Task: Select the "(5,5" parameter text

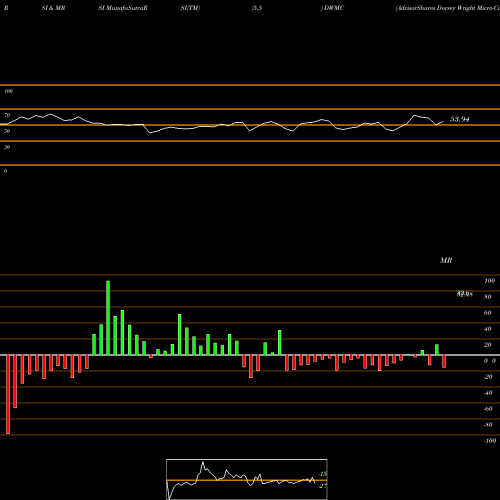Action: coord(257,8)
